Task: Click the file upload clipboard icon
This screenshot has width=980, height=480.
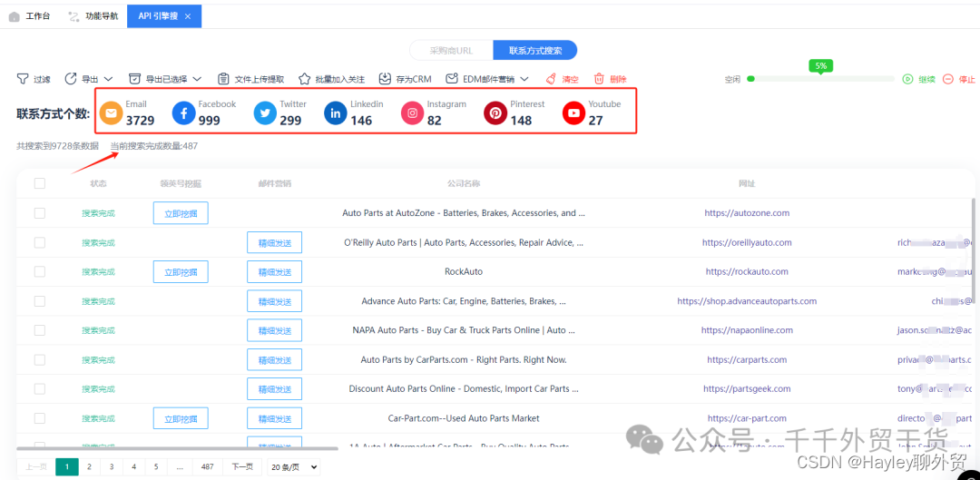Action: [x=223, y=79]
